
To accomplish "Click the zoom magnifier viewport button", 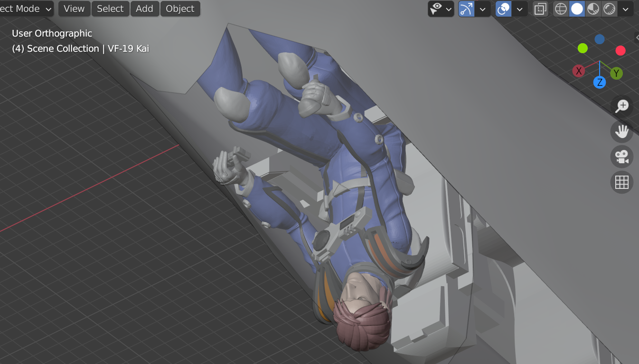I will click(622, 106).
